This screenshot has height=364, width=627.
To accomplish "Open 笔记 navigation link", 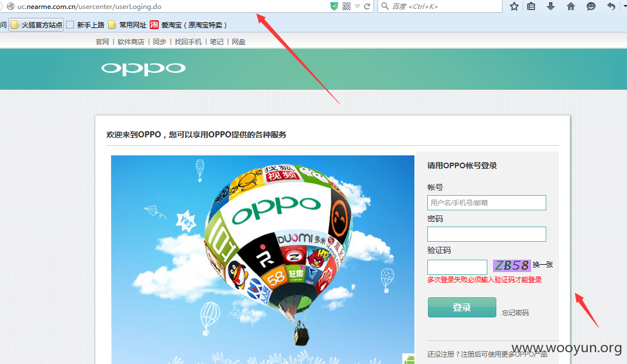I will tap(216, 42).
